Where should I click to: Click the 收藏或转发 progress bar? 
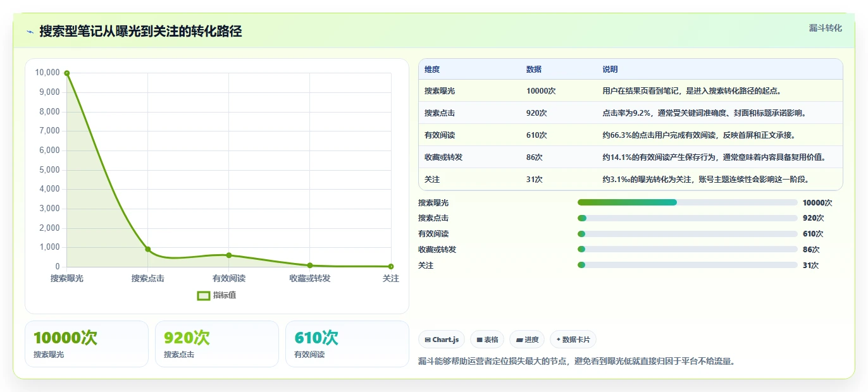pyautogui.click(x=687, y=249)
